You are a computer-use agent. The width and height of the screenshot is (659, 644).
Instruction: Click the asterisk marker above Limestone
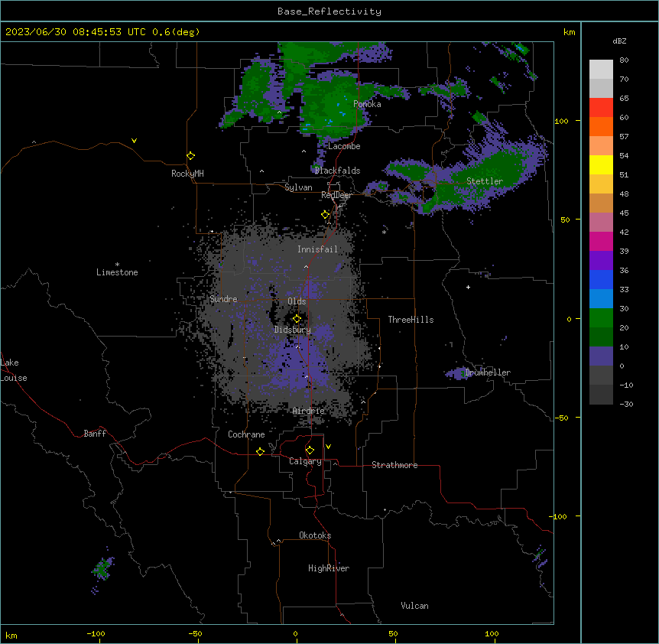[117, 265]
